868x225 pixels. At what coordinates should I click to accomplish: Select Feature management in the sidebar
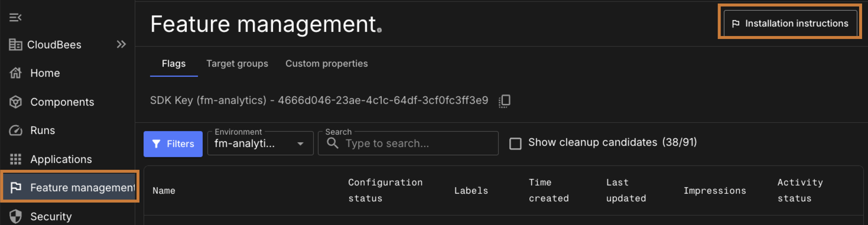pos(70,187)
